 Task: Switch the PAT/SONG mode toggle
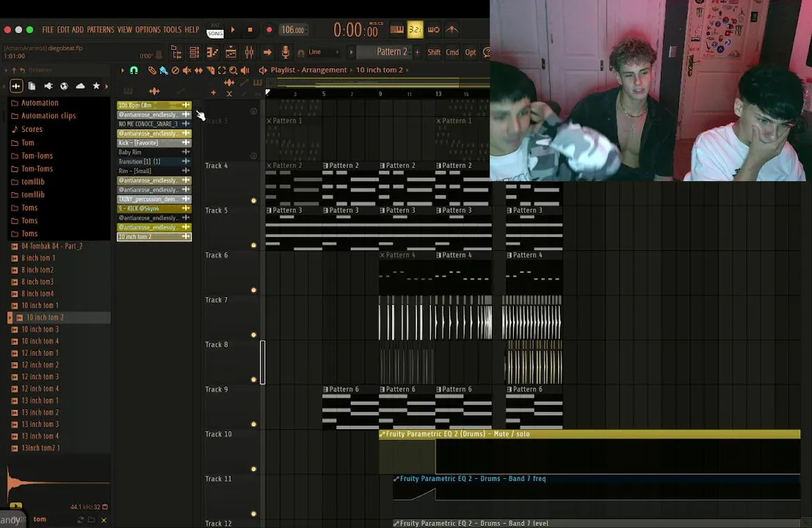(x=215, y=31)
